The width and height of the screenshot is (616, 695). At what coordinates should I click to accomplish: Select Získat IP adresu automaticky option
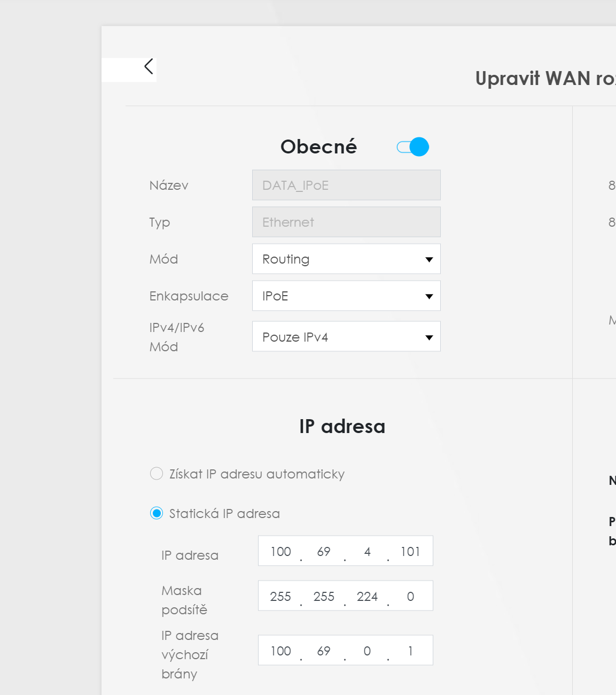click(157, 474)
